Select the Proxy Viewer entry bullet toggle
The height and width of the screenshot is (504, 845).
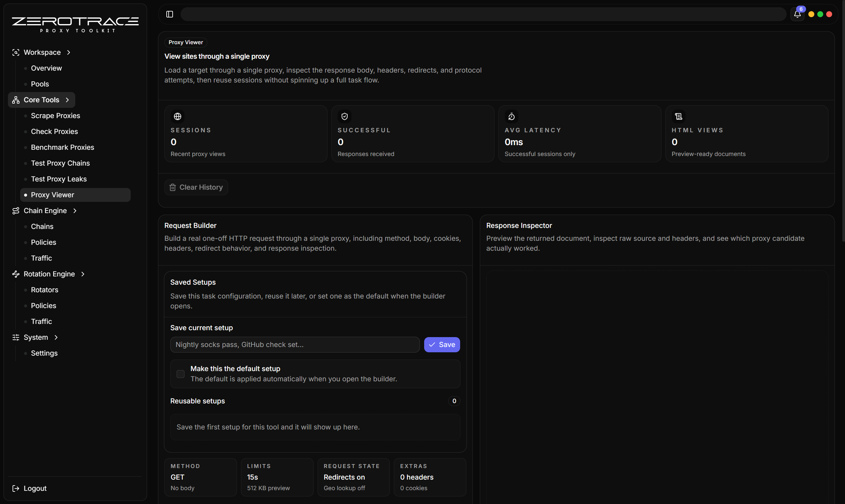tap(26, 195)
